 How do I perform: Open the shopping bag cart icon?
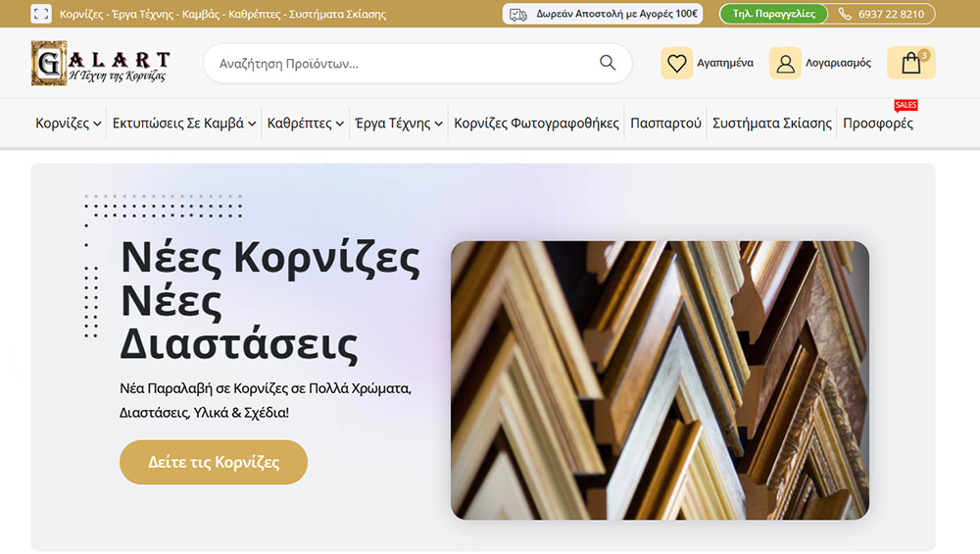[x=911, y=63]
